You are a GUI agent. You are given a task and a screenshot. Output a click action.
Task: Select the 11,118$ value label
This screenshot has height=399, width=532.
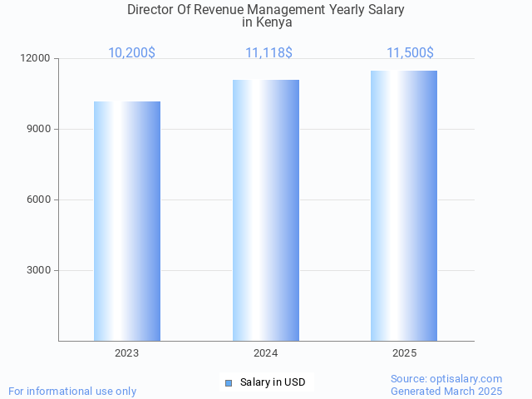(268, 53)
